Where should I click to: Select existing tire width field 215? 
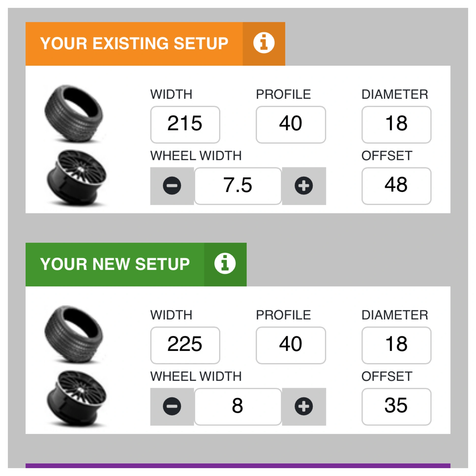click(185, 125)
